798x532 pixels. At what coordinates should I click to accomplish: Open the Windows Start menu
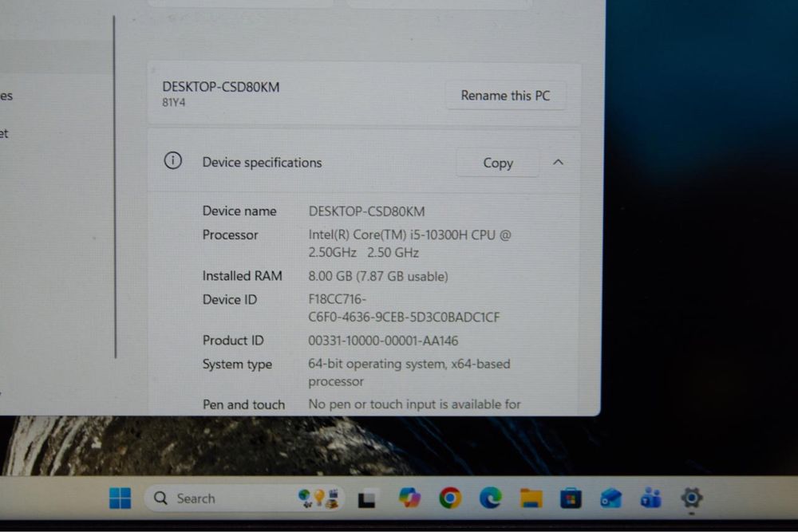[120, 498]
